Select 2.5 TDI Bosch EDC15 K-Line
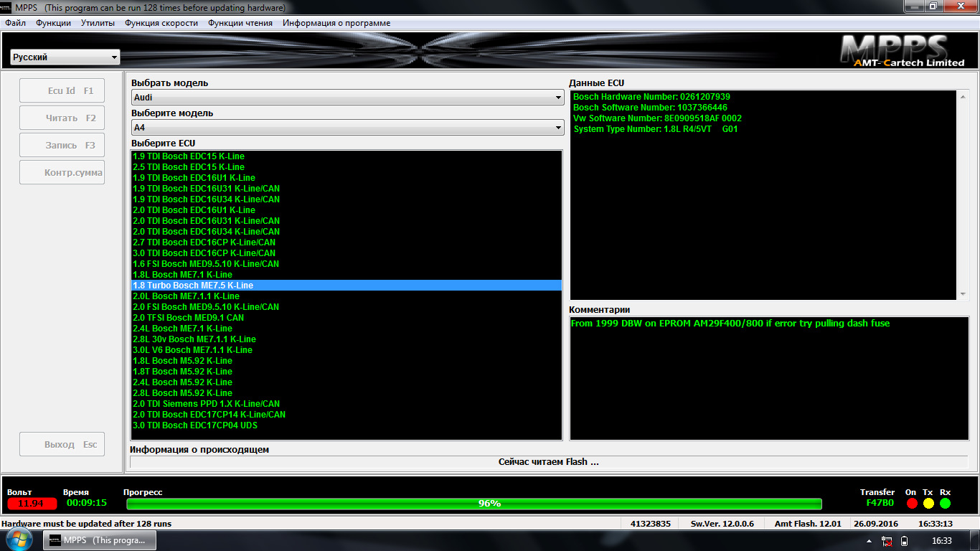 347,167
